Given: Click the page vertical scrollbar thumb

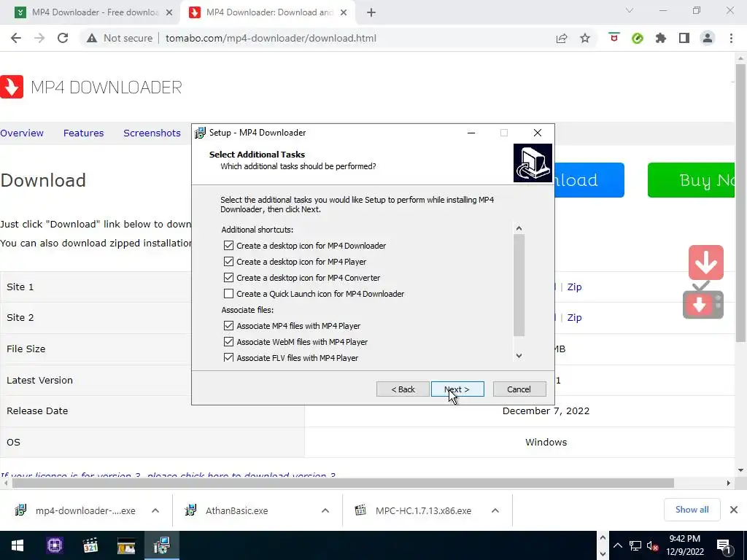Looking at the screenshot, I should [741, 203].
